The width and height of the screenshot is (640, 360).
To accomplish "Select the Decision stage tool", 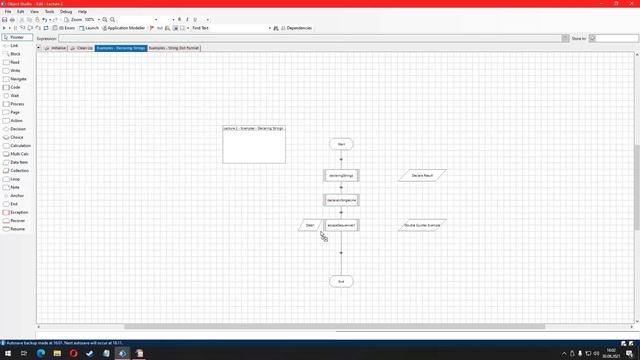I will click(x=14, y=129).
